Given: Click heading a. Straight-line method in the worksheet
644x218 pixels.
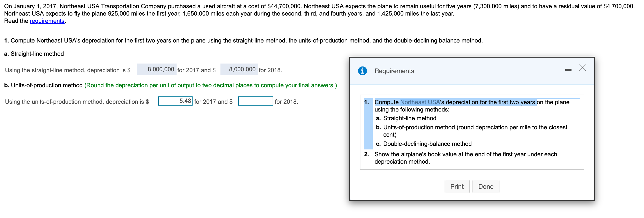Looking at the screenshot, I should click(x=34, y=54).
